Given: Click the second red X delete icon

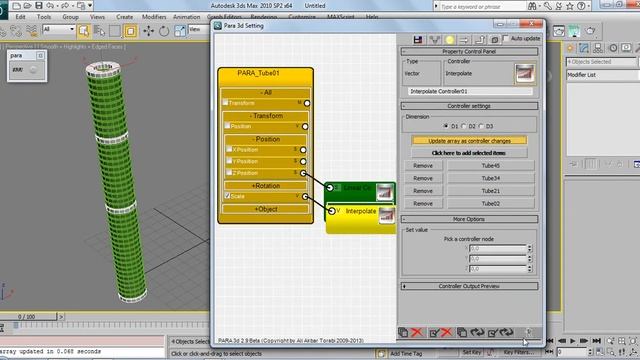Looking at the screenshot, I should click(x=447, y=332).
